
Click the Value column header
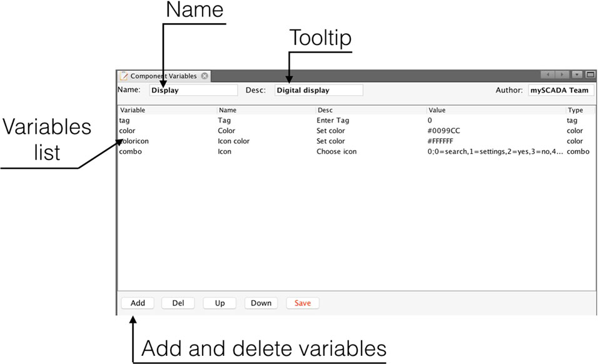pos(437,110)
